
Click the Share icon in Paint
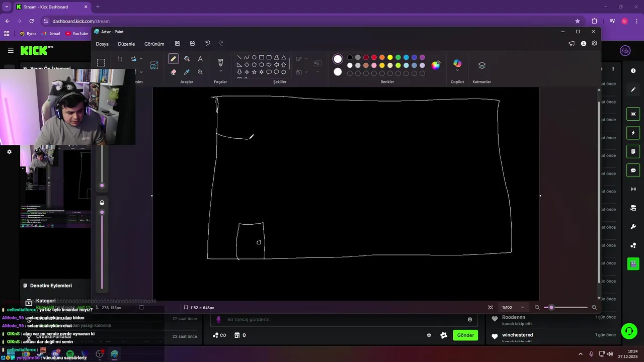[x=192, y=44]
